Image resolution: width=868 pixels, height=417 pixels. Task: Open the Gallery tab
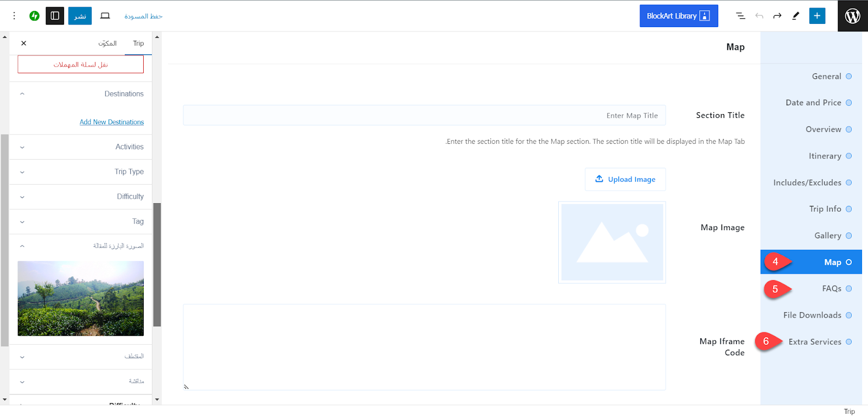811,236
